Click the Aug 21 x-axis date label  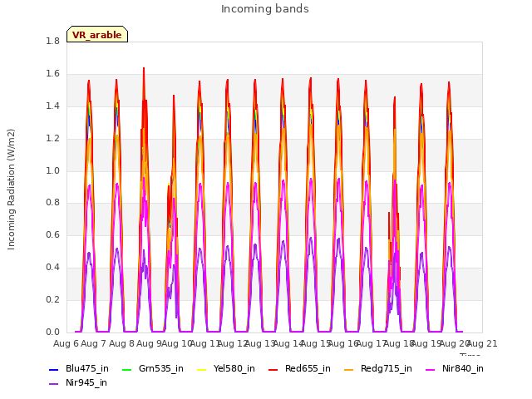coord(482,344)
